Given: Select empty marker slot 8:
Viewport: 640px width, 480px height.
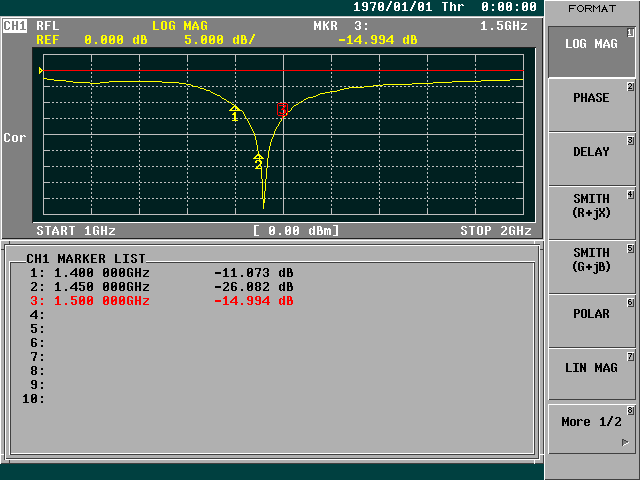Looking at the screenshot, I should 37,371.
